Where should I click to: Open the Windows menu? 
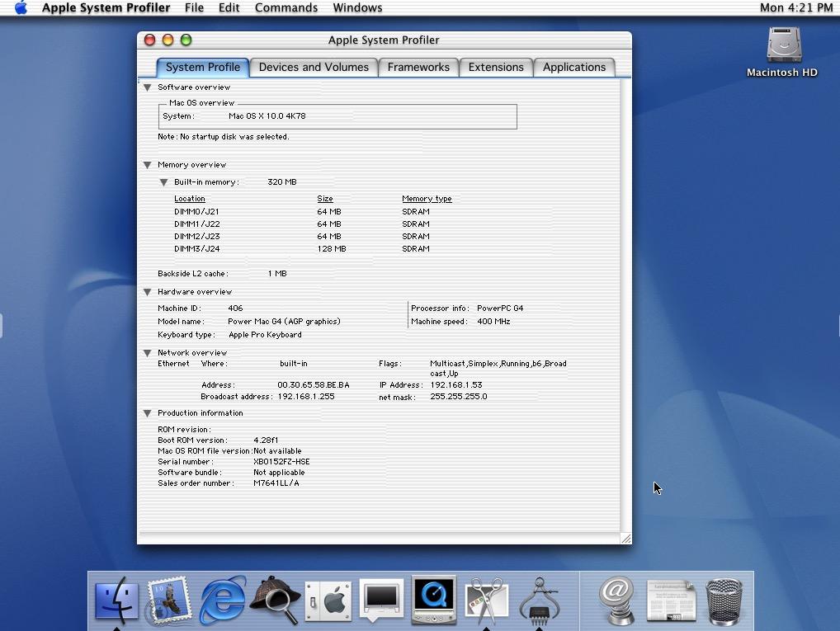pos(357,7)
